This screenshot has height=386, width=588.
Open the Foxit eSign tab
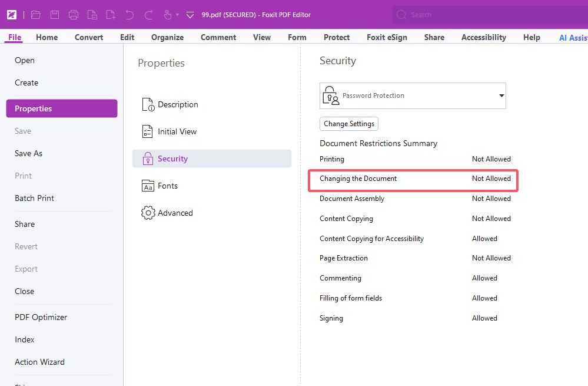tap(387, 37)
